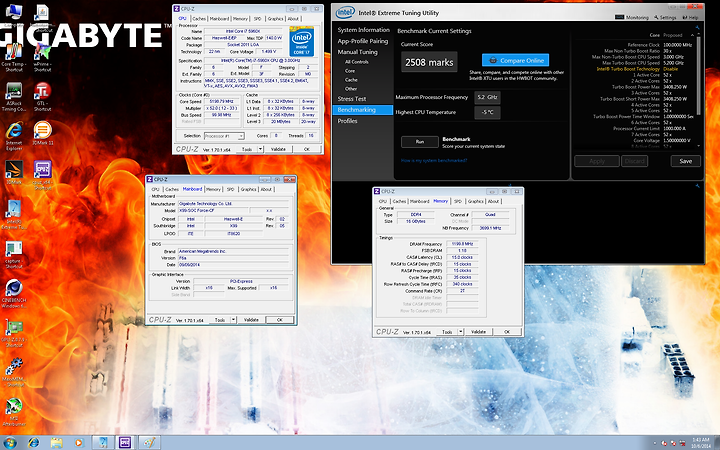Open the Core Temp shortcut on desktop

pyautogui.click(x=14, y=58)
